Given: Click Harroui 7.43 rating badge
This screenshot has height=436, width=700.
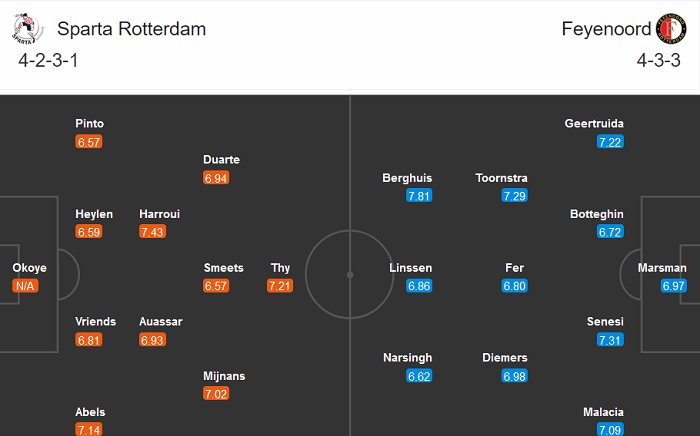Looking at the screenshot, I should point(153,232).
